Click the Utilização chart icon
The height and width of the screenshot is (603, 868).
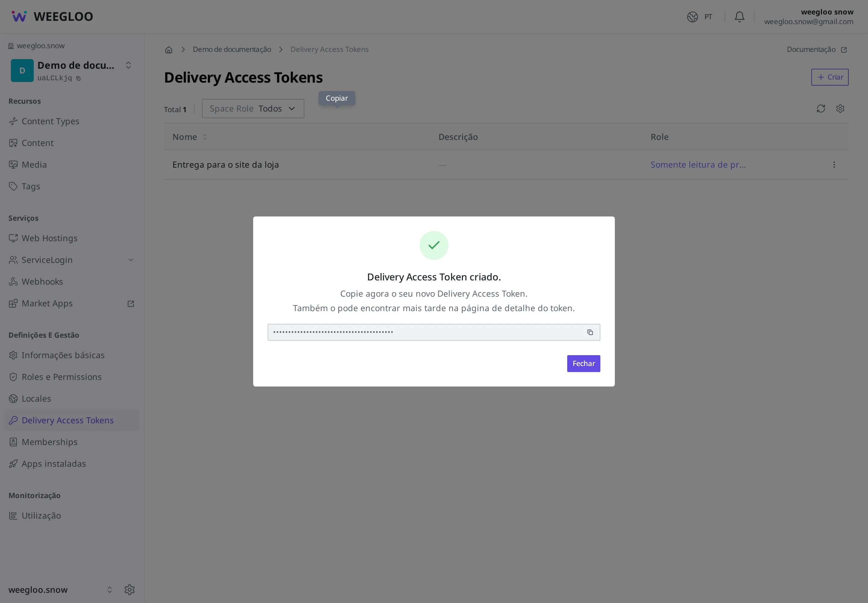coord(13,515)
